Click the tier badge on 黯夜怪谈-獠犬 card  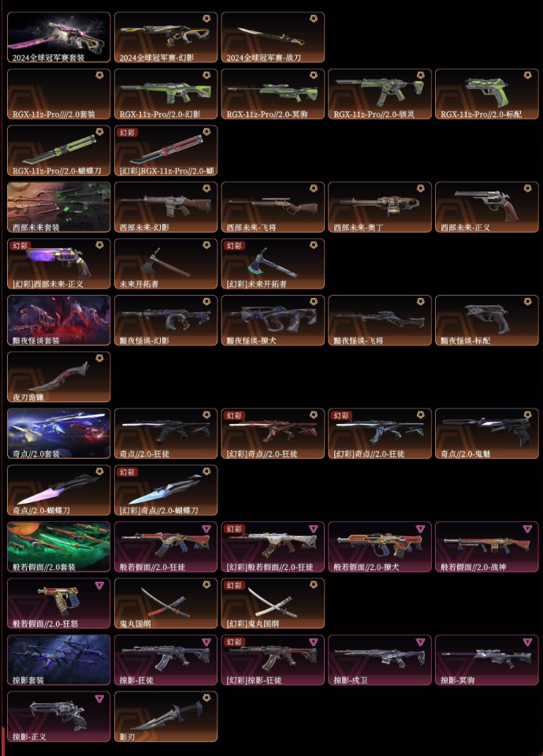(x=313, y=302)
